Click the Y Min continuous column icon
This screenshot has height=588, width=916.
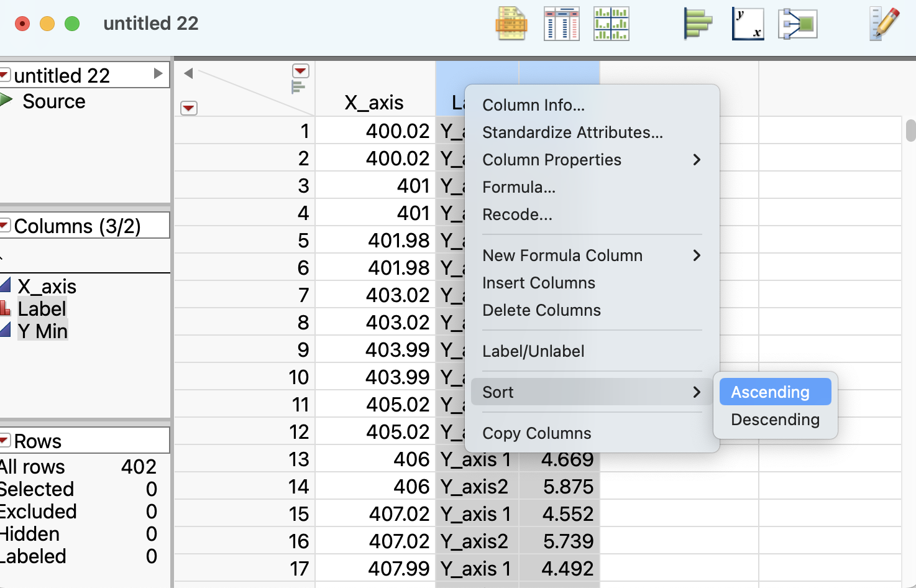click(5, 329)
